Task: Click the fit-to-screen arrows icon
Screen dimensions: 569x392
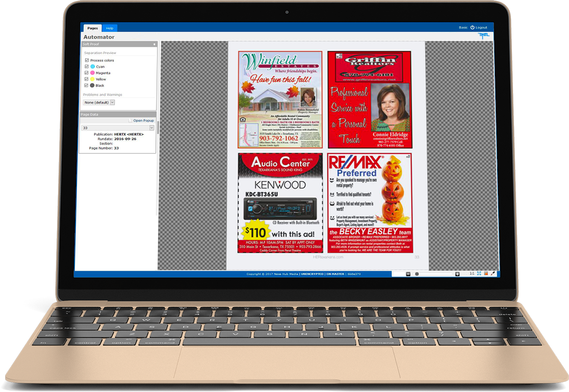Action: 479,273
